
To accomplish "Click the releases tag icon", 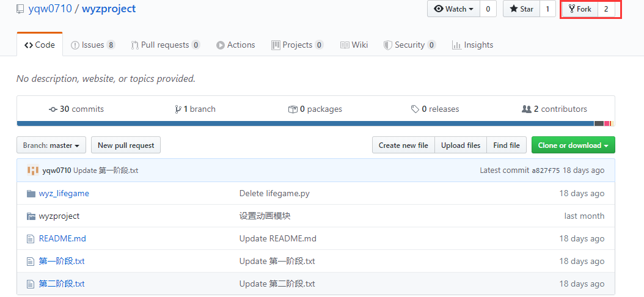I will [x=415, y=109].
